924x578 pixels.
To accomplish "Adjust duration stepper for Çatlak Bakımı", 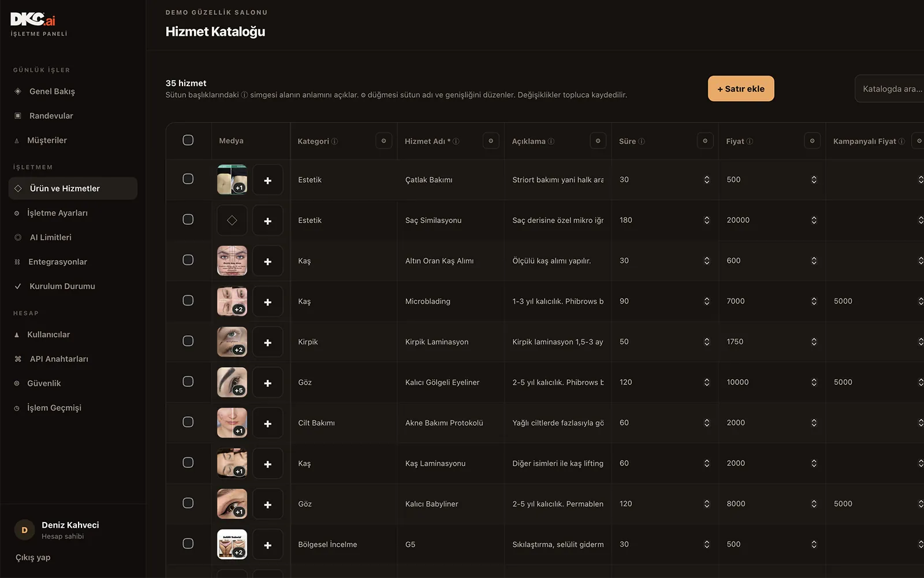I will click(x=707, y=180).
